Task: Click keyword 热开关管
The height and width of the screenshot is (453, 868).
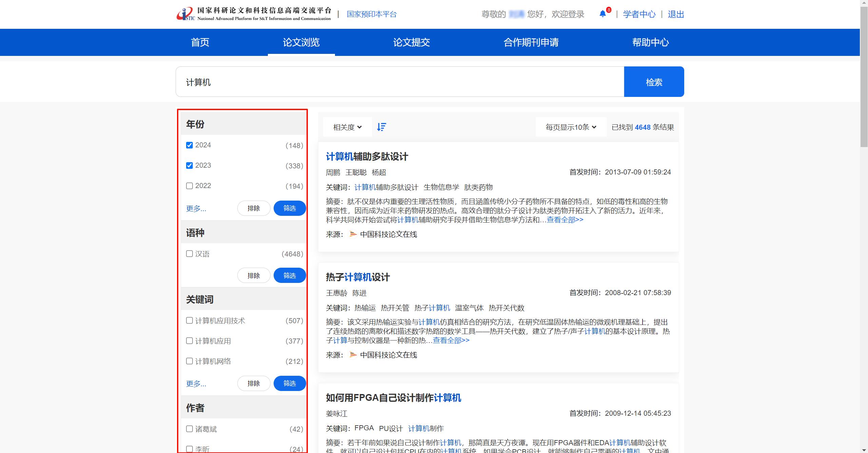Action: (395, 308)
